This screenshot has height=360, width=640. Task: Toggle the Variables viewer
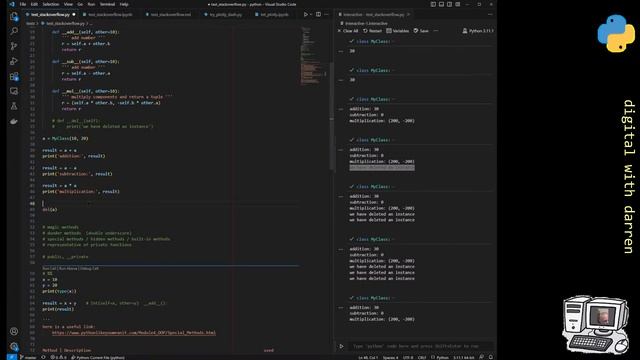click(x=397, y=31)
